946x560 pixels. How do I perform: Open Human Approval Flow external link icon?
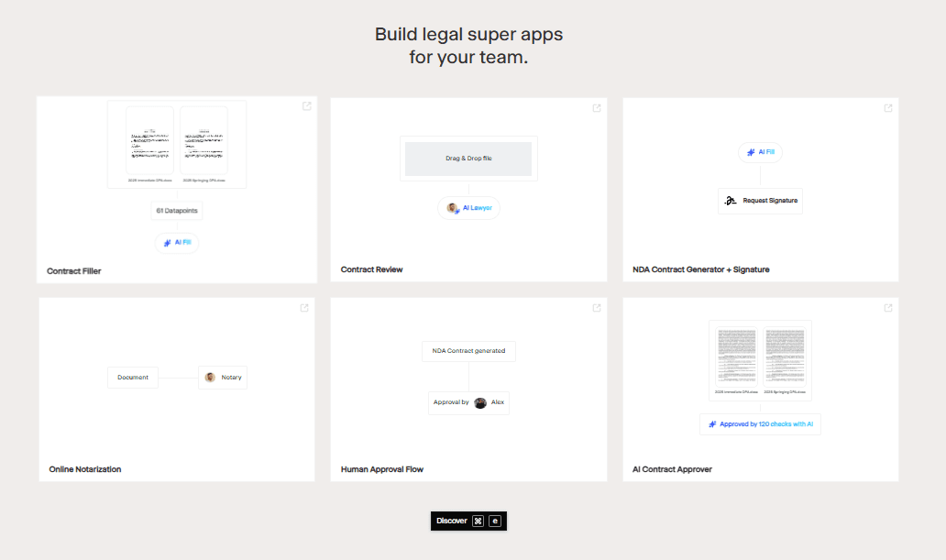(597, 308)
